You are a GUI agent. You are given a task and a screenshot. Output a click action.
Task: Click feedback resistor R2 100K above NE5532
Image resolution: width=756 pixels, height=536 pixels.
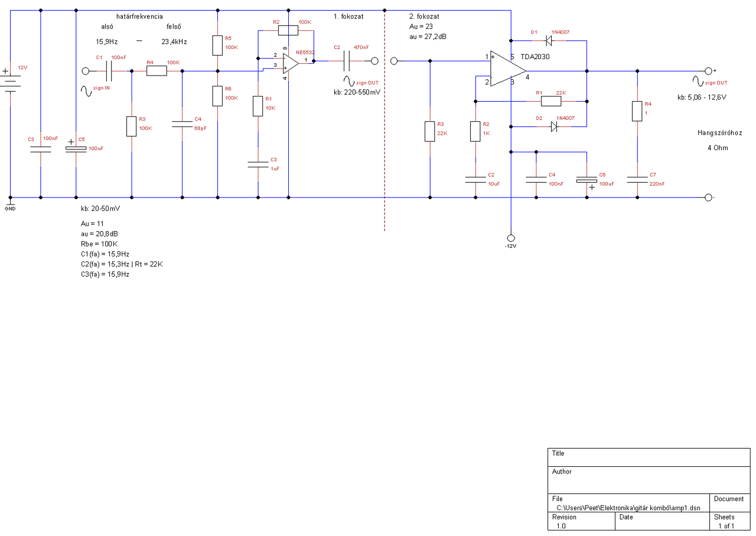pos(288,30)
